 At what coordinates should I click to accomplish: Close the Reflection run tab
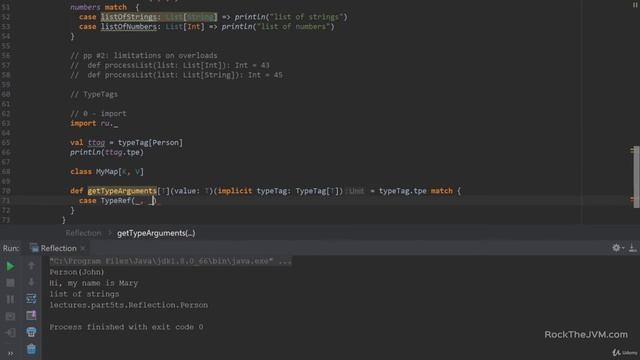[83, 248]
